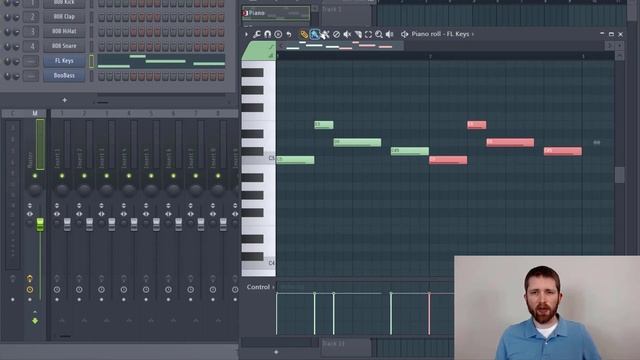Click the plus icon below the channel rack
This screenshot has height=360, width=640.
[64, 100]
